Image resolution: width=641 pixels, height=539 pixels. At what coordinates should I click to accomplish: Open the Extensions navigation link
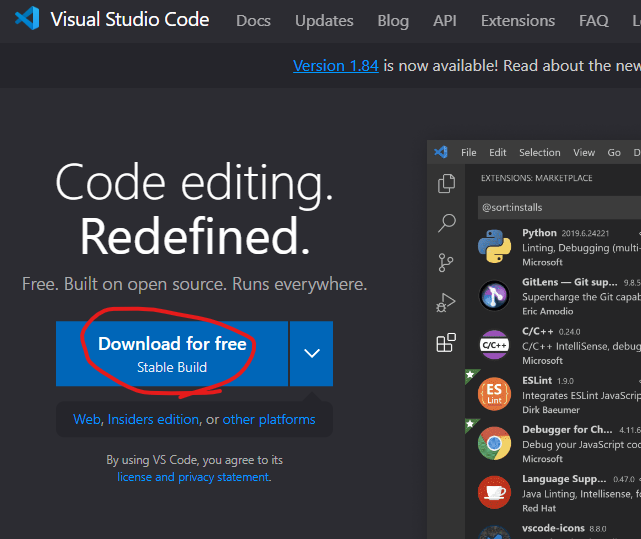pos(518,20)
